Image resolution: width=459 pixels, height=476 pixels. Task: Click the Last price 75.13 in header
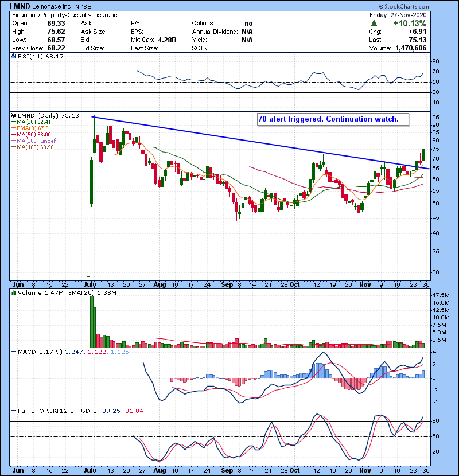point(417,40)
